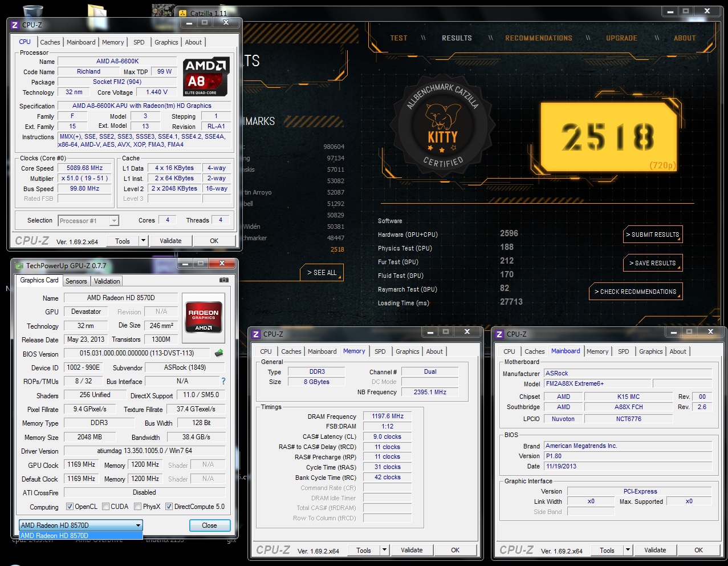Viewport: 728px width, 566px height.
Task: Click the DRAM Frequency value 1197.6 MHz
Action: tap(387, 416)
